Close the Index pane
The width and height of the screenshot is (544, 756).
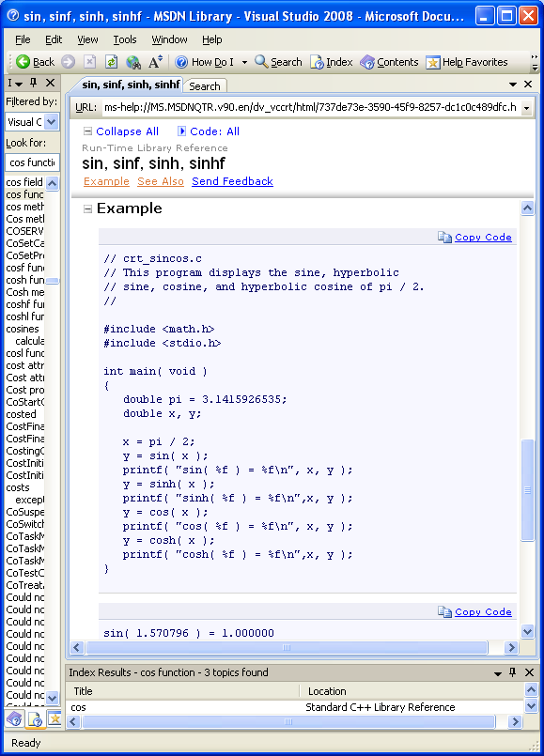50,83
